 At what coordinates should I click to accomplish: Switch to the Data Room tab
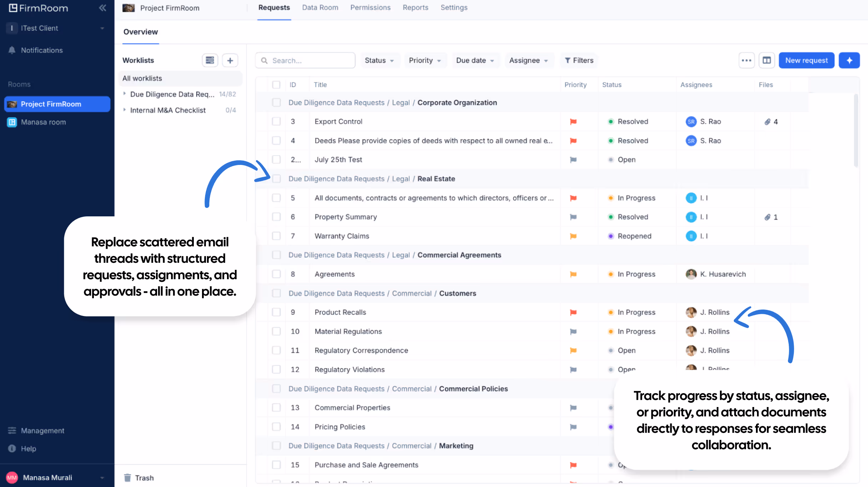pos(320,7)
